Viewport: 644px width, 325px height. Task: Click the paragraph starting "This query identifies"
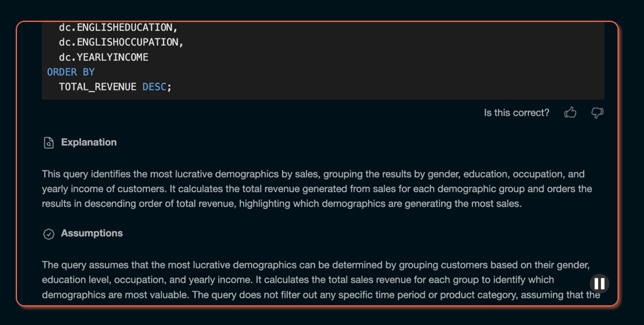(x=317, y=189)
